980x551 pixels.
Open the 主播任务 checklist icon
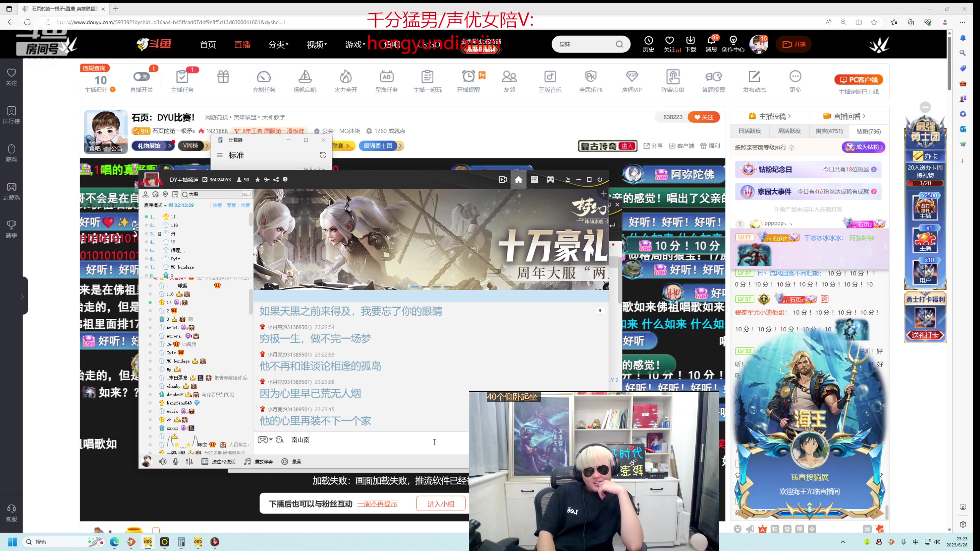182,77
